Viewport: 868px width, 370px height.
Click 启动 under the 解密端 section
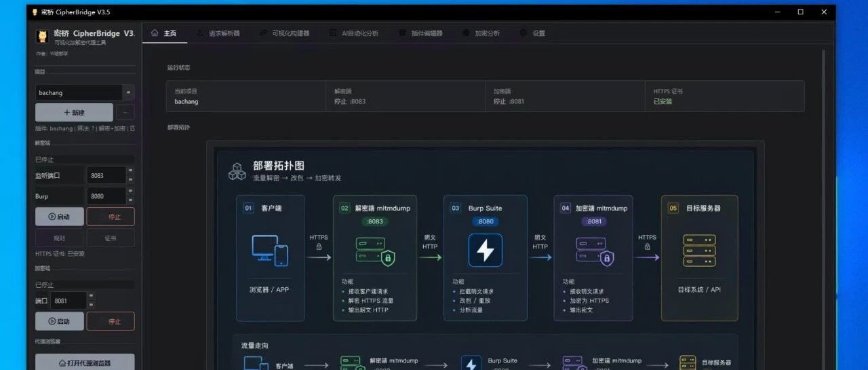click(x=60, y=217)
